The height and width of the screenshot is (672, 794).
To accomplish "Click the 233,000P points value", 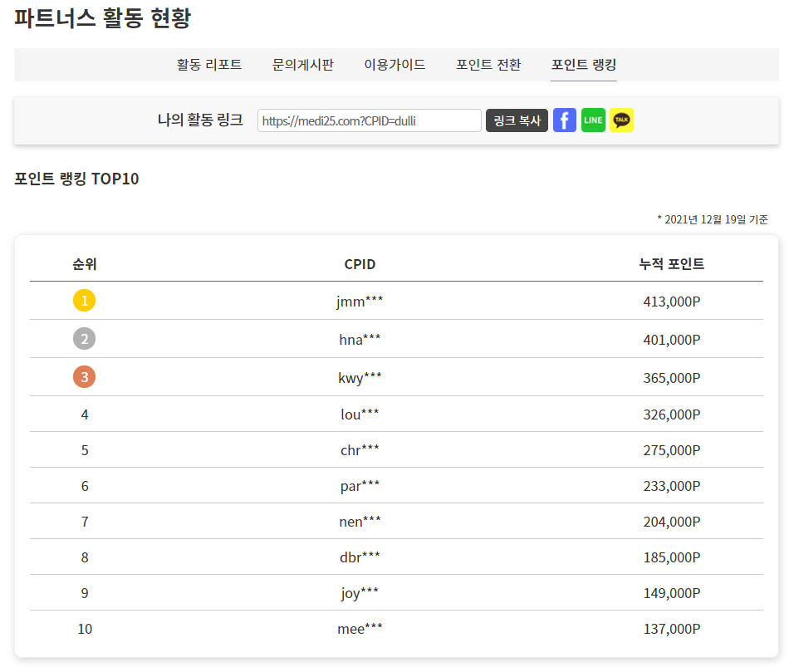I will point(671,486).
